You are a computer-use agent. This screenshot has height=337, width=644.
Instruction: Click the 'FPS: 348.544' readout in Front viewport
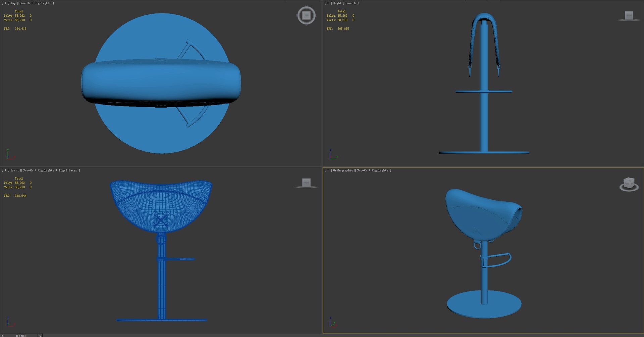(15, 196)
